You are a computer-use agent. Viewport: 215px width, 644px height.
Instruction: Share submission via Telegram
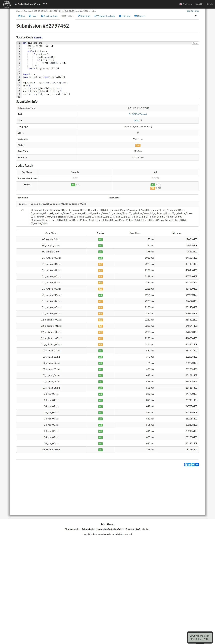tap(193, 464)
